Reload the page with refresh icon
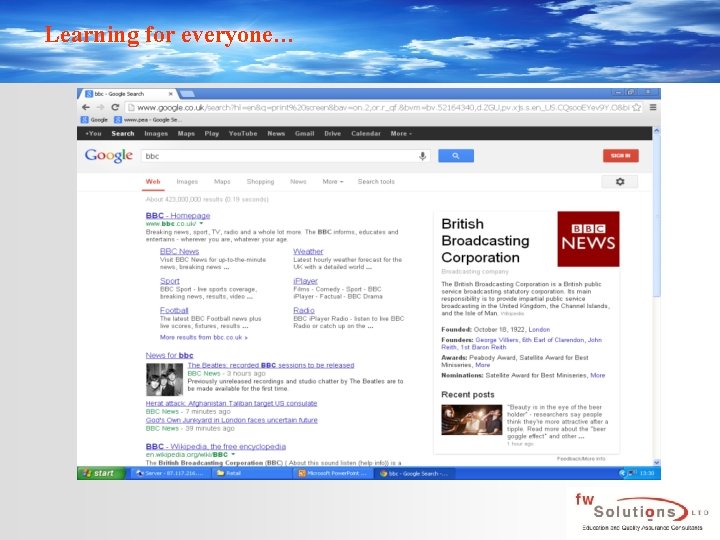The width and height of the screenshot is (720, 540). click(115, 107)
